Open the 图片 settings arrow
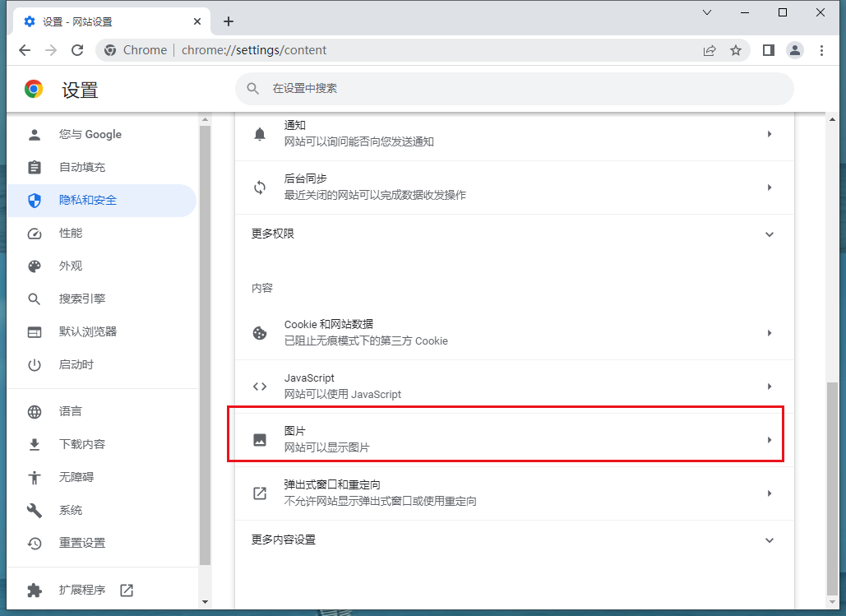The image size is (846, 616). [x=769, y=440]
